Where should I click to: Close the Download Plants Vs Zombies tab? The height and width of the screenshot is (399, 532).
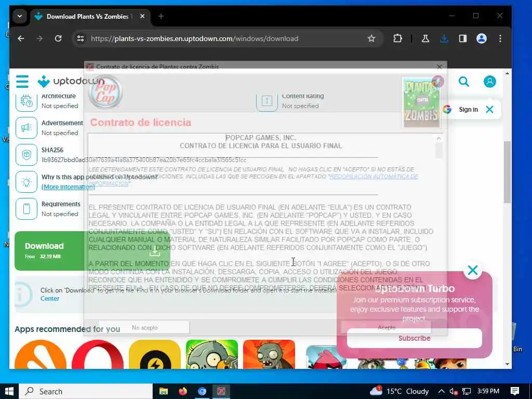click(142, 16)
